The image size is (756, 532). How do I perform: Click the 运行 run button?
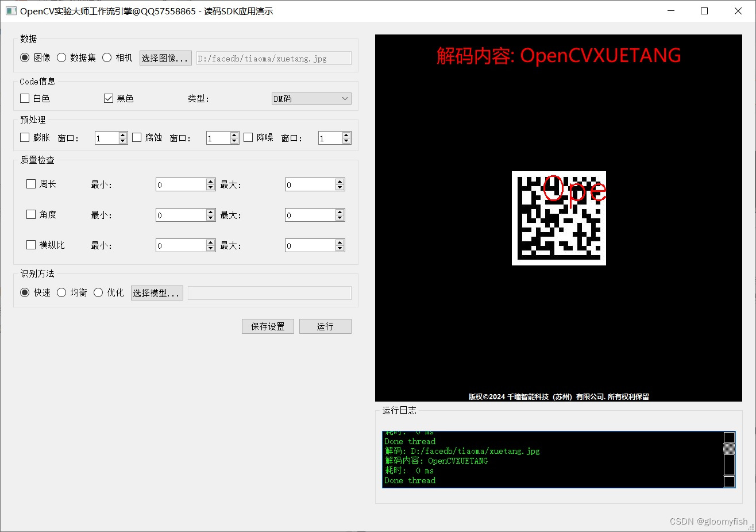click(x=325, y=326)
